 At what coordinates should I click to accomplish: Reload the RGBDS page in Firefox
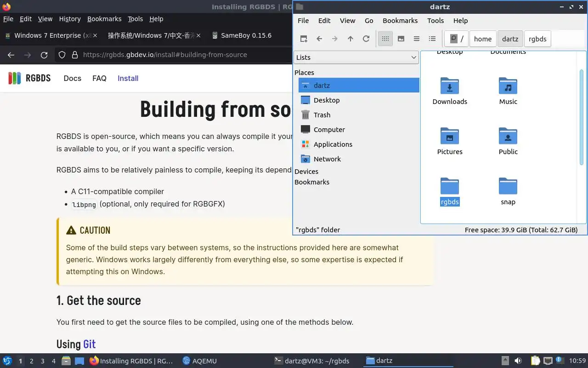coord(44,55)
